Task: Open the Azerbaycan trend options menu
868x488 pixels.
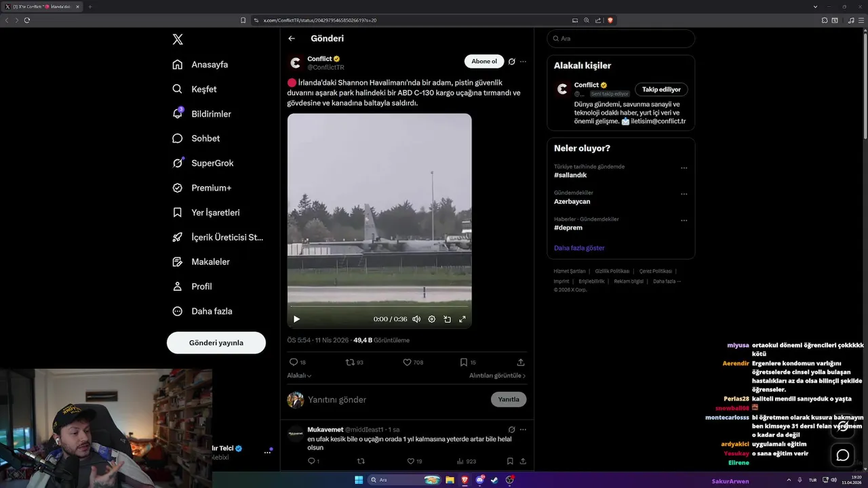Action: tap(684, 194)
